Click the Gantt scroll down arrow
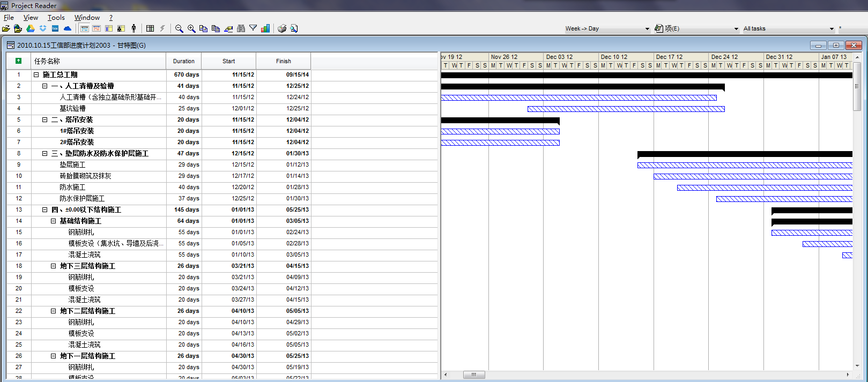868x382 pixels. click(x=857, y=366)
